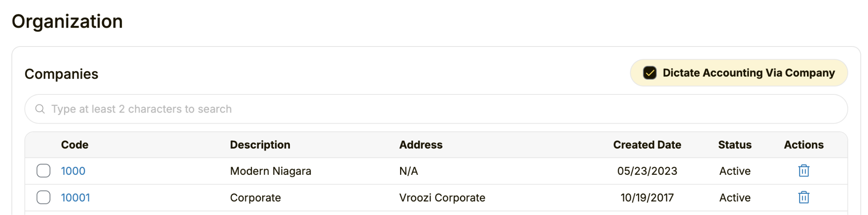
Task: Click the Actions column header
Action: pos(804,145)
